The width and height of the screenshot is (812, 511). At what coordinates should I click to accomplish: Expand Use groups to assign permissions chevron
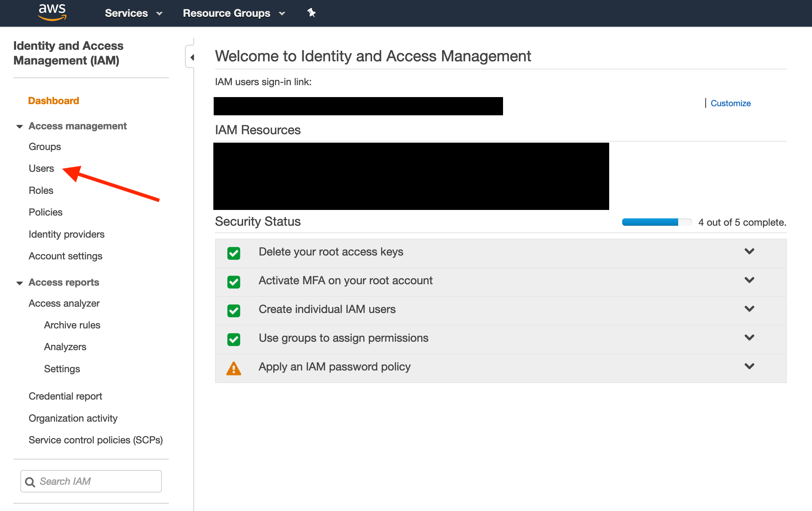tap(749, 338)
